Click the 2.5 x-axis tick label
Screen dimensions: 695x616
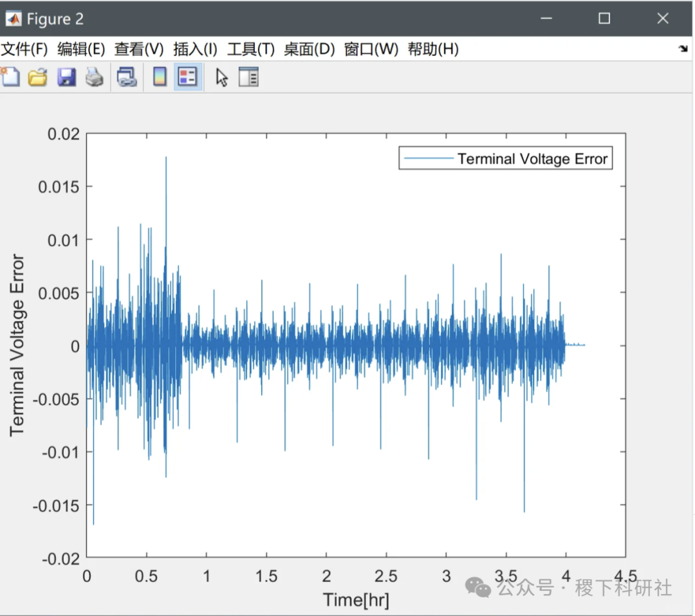[x=385, y=576]
